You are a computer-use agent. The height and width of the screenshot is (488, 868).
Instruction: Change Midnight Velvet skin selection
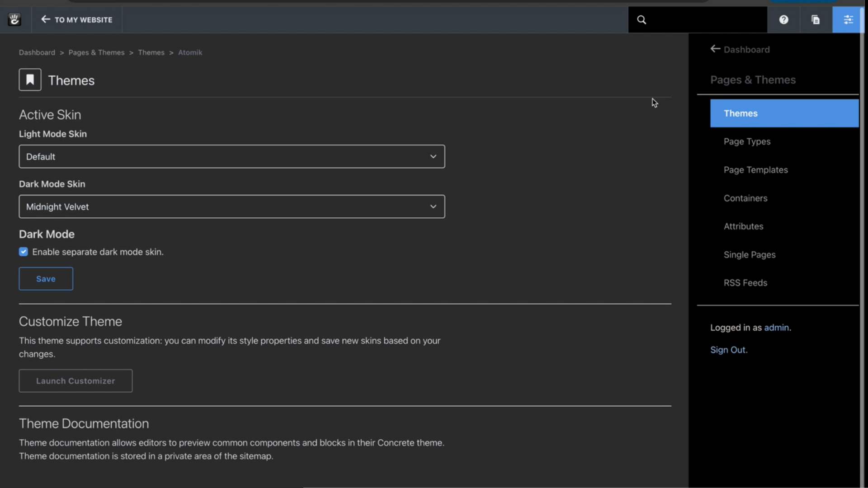point(232,206)
